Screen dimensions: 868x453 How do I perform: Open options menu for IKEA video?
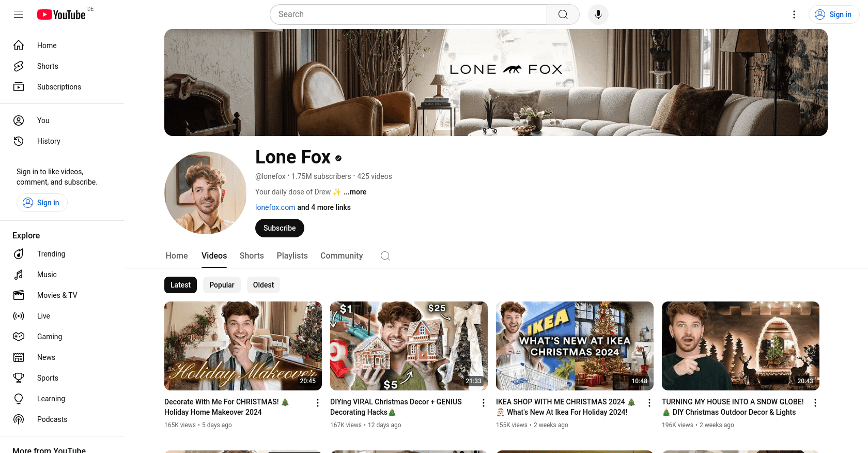coord(649,403)
